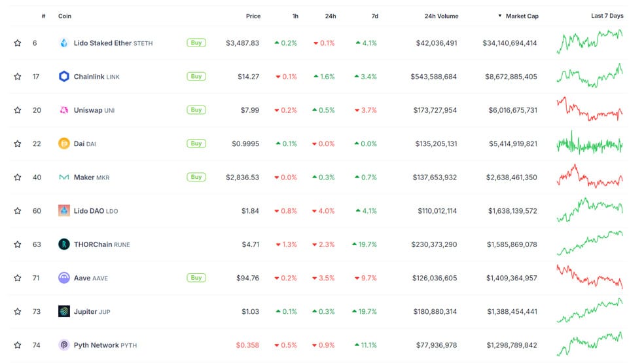Click Uniswap volume $173,727,954
This screenshot has width=644, height=363.
(435, 110)
